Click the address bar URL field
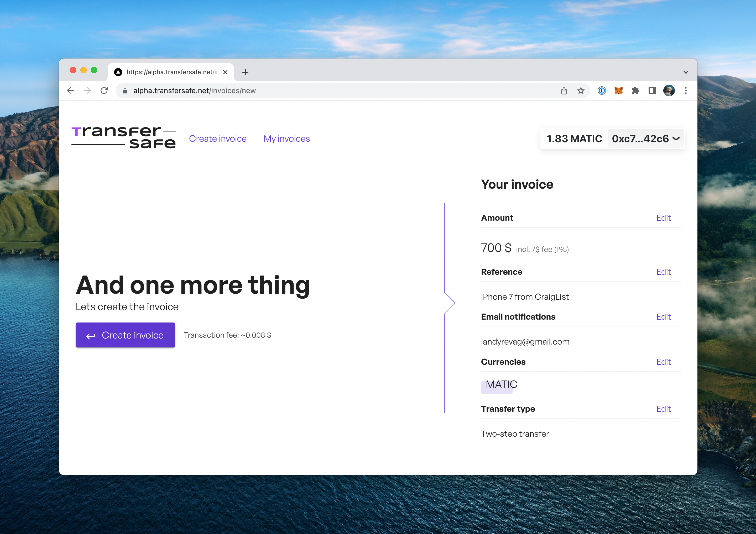The width and height of the screenshot is (756, 534). (x=329, y=91)
